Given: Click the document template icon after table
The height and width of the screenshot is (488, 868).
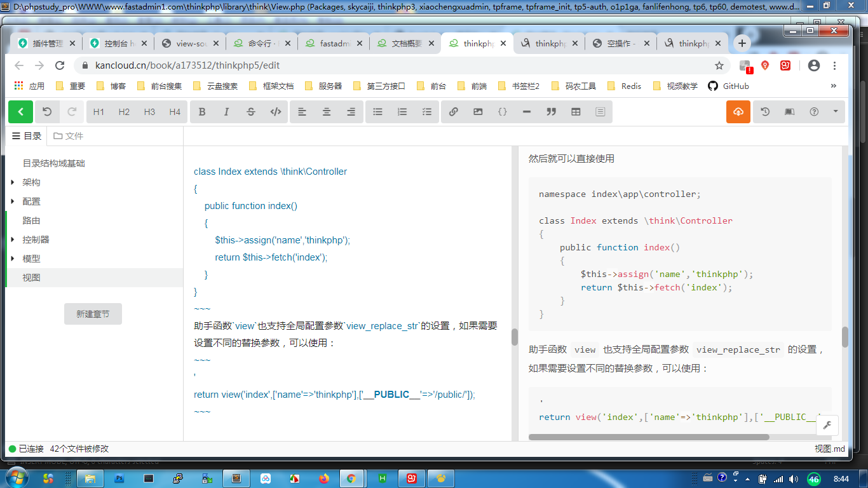Looking at the screenshot, I should [x=600, y=112].
